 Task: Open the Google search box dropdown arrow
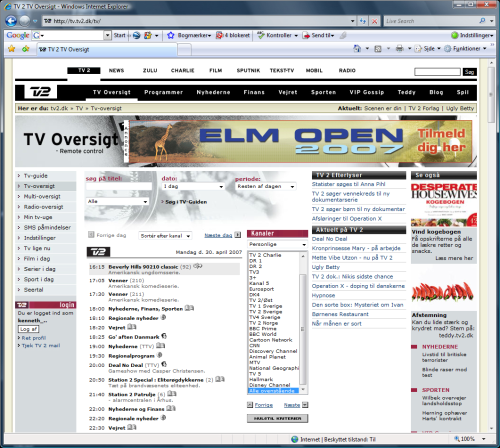(107, 35)
